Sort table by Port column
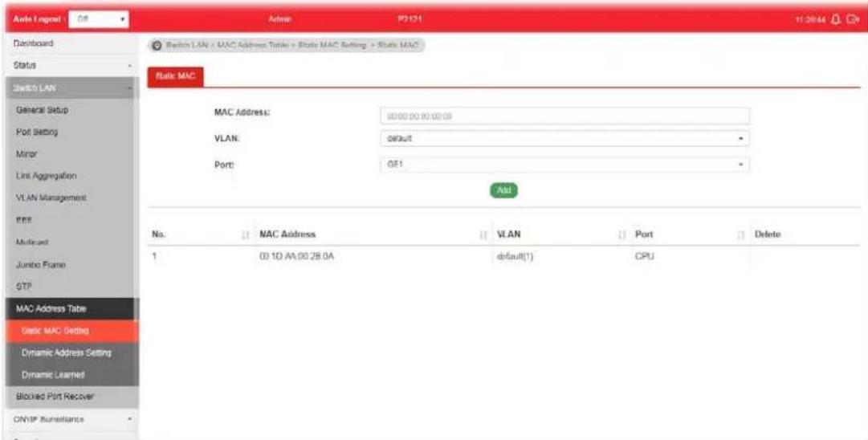The image size is (868, 440). [740, 234]
